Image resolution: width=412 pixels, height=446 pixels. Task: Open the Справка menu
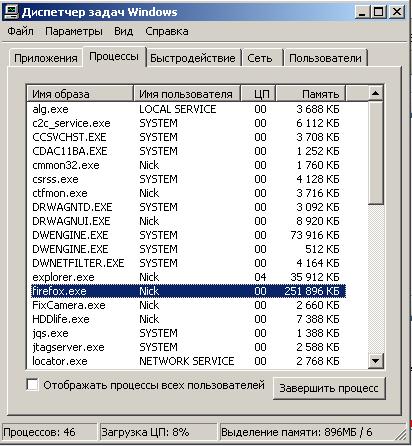(167, 31)
